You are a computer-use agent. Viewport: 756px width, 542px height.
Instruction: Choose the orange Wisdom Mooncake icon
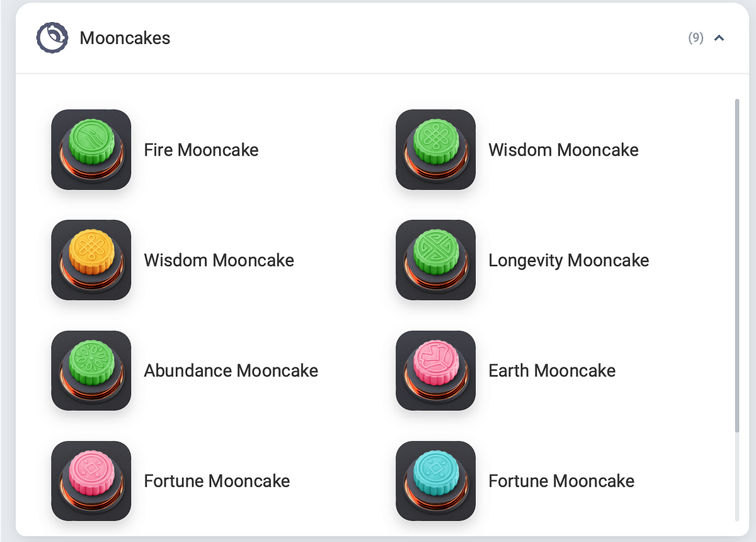[91, 260]
